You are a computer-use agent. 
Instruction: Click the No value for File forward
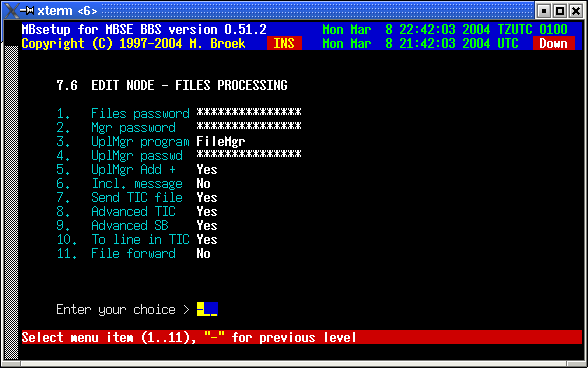click(204, 254)
